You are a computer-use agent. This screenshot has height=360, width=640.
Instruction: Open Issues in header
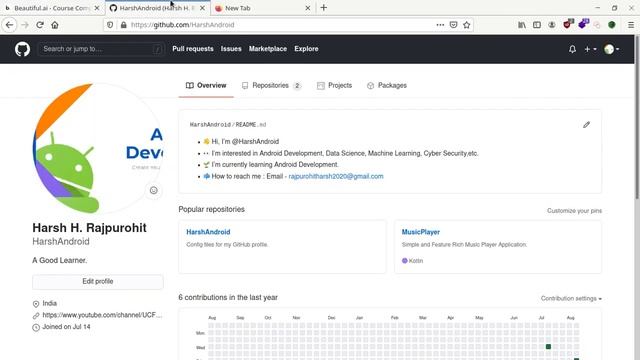231,49
